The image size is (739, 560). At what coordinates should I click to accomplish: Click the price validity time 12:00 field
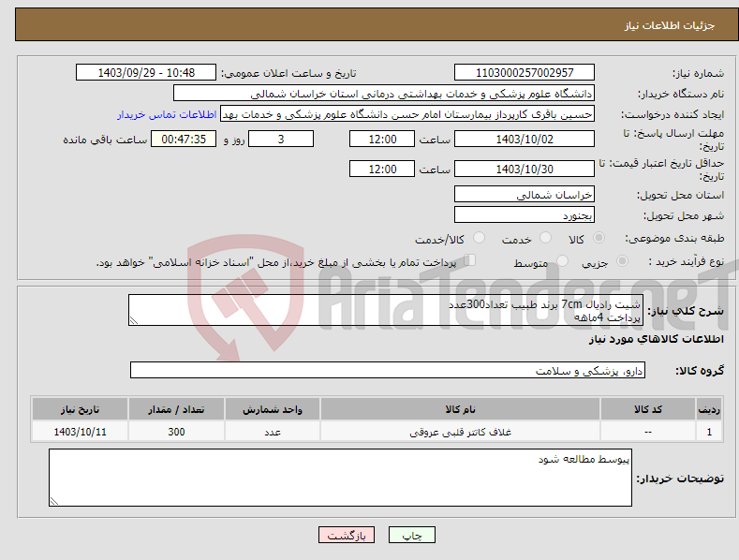click(382, 169)
